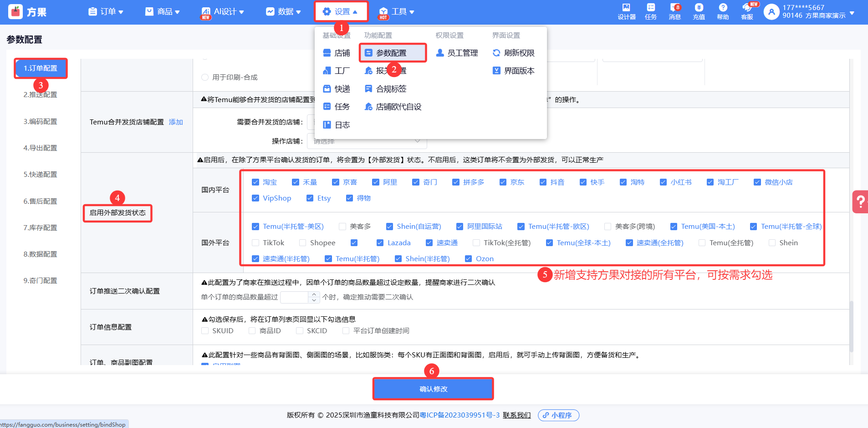The image size is (868, 428).
Task: Click the 方果 logo in header
Action: pyautogui.click(x=27, y=12)
